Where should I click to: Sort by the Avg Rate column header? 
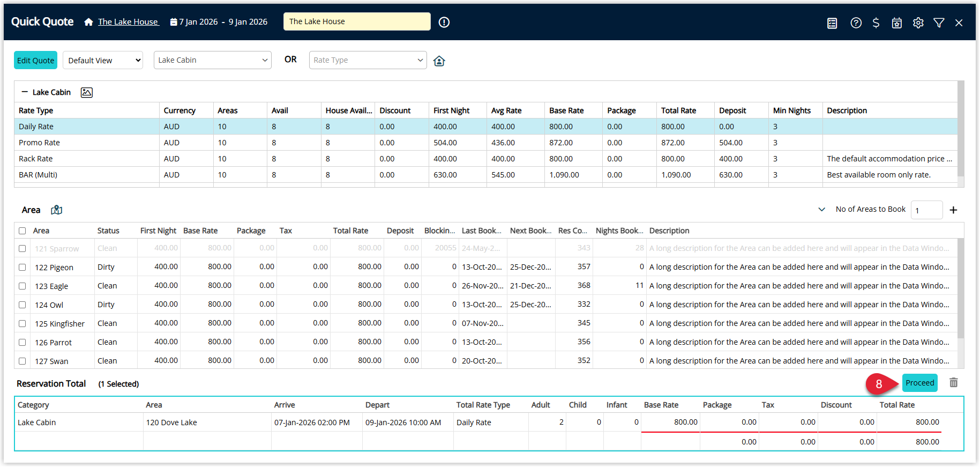point(515,110)
